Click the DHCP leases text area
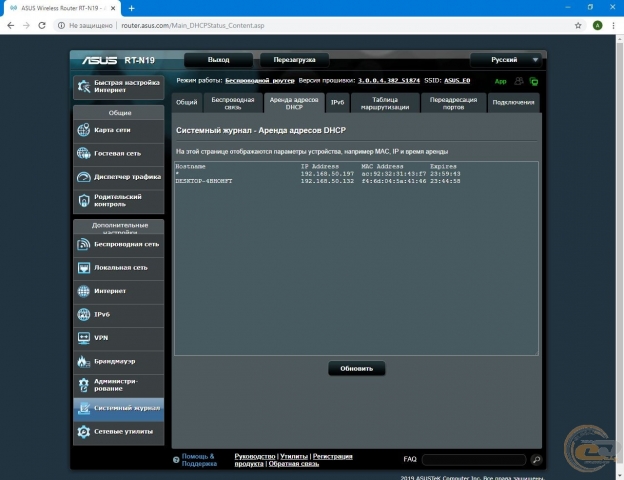 click(x=356, y=258)
